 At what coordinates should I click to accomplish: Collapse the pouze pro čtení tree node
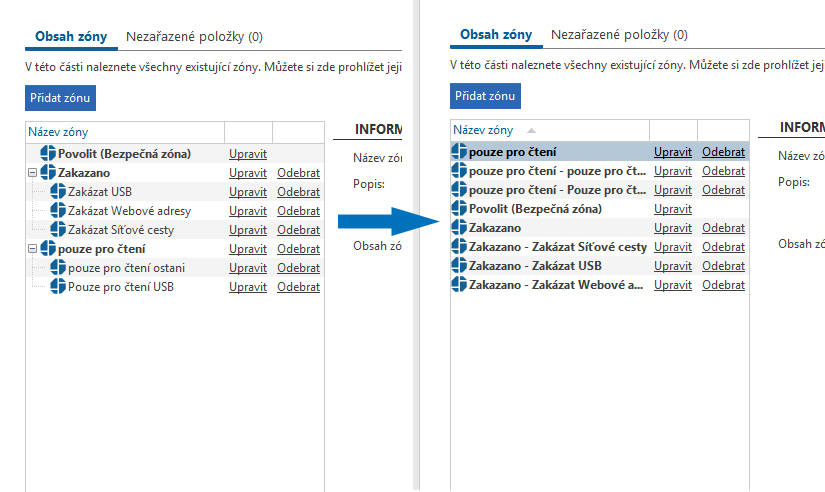[33, 249]
